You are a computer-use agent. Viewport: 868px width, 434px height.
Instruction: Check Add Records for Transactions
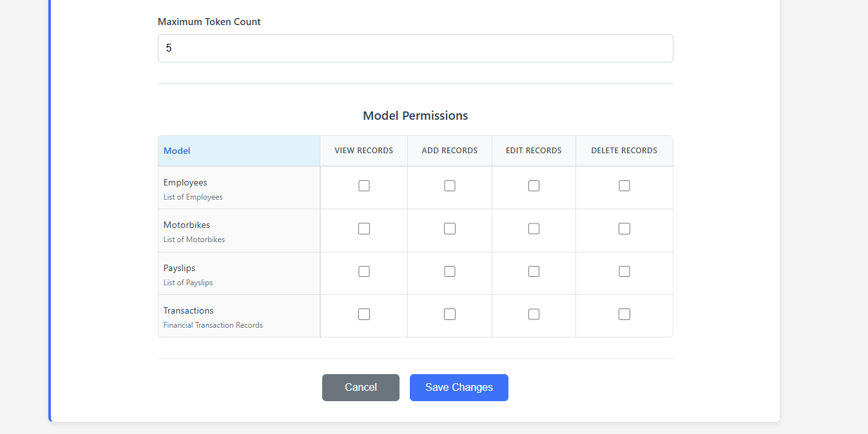pyautogui.click(x=449, y=314)
